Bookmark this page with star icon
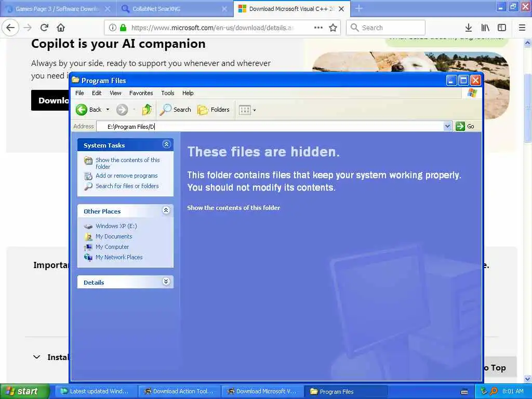532x399 pixels. 333,28
